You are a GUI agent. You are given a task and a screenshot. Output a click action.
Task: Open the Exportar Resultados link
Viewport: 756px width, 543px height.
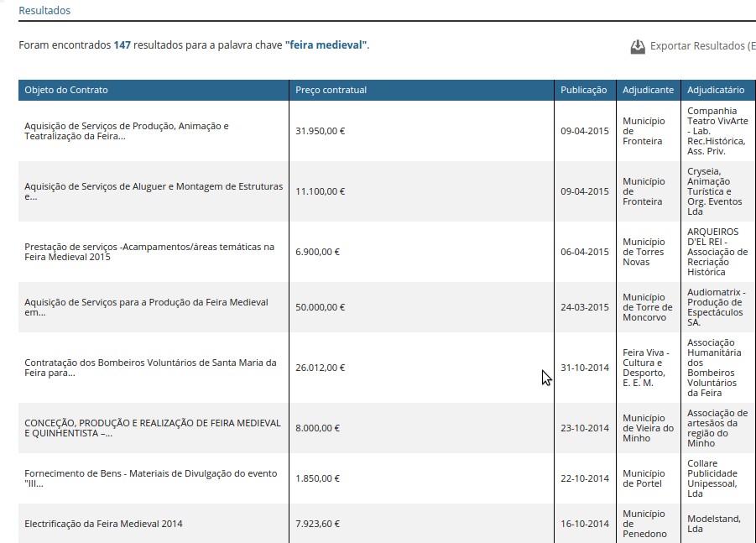(x=701, y=46)
